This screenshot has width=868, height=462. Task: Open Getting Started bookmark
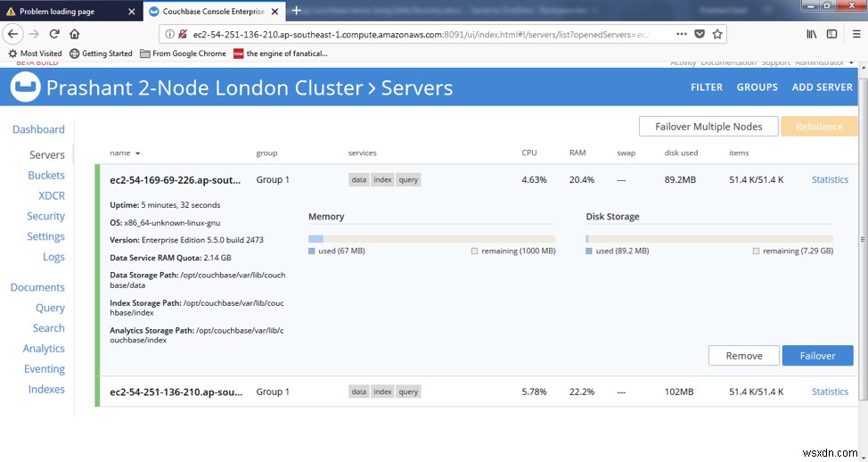tap(102, 54)
